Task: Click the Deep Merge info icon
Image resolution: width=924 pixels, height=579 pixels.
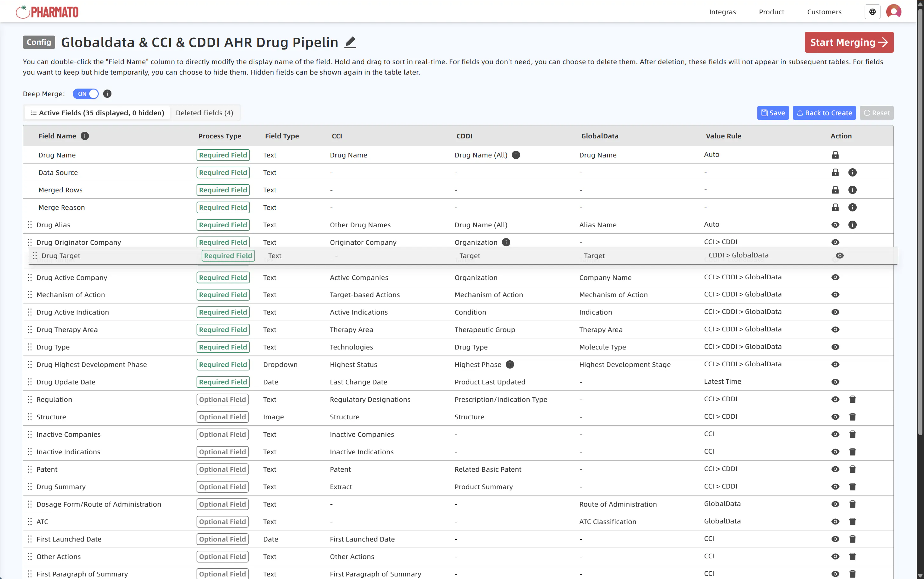Action: 107,94
